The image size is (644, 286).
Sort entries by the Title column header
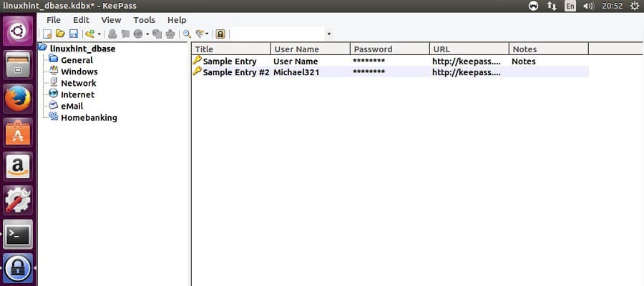click(x=231, y=49)
